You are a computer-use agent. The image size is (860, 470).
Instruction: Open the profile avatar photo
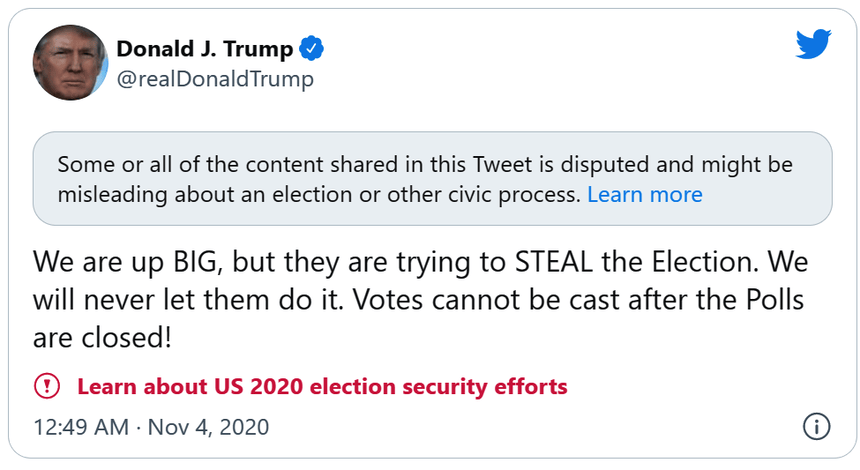pos(70,62)
